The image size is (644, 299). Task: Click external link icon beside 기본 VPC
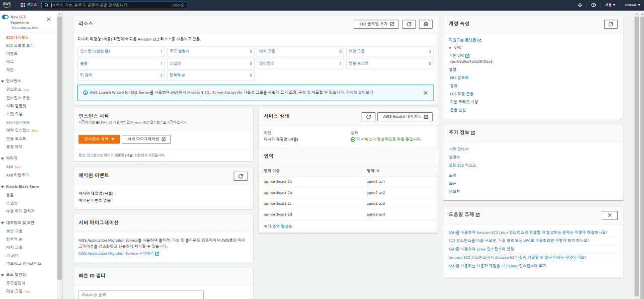pyautogui.click(x=467, y=55)
